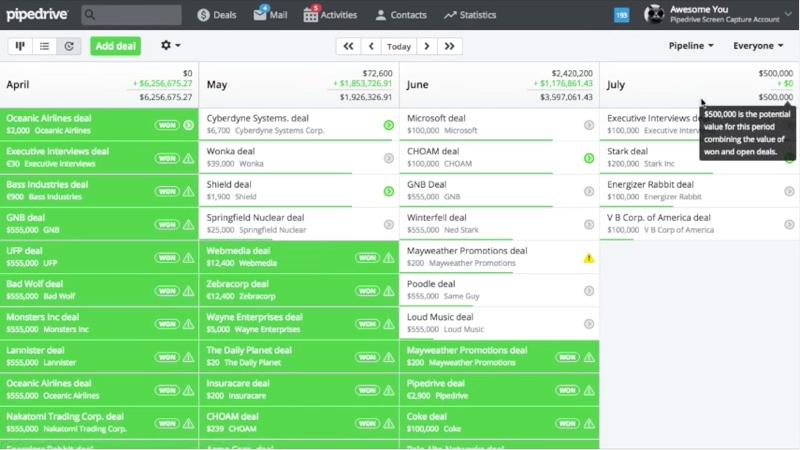800x450 pixels.
Task: Switch to forecast timeline view
Action: (x=69, y=46)
